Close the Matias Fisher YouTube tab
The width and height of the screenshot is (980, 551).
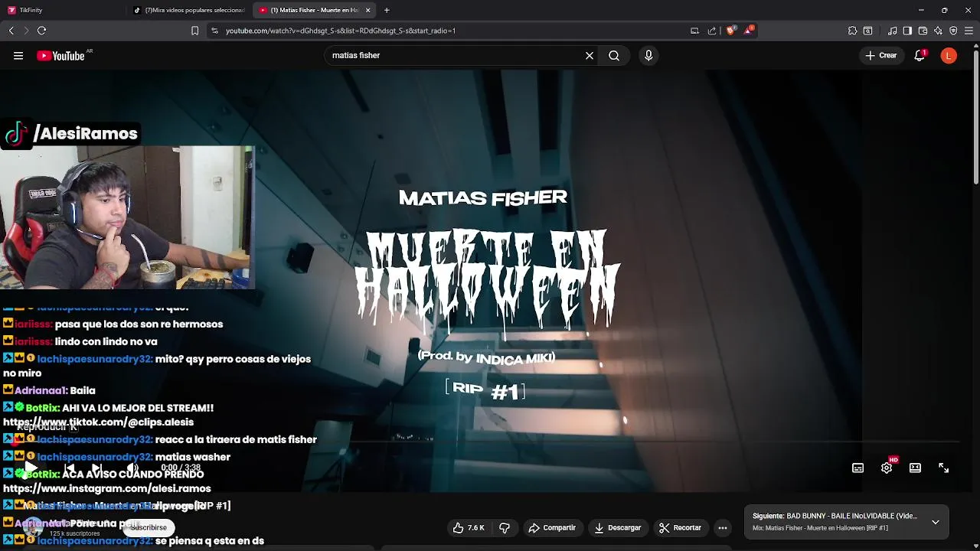[368, 10]
